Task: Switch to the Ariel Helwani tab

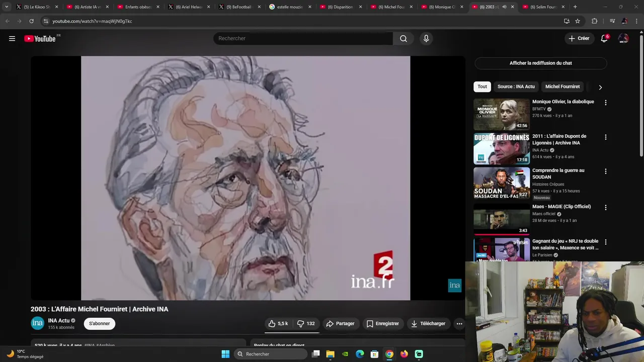Action: pos(189,7)
